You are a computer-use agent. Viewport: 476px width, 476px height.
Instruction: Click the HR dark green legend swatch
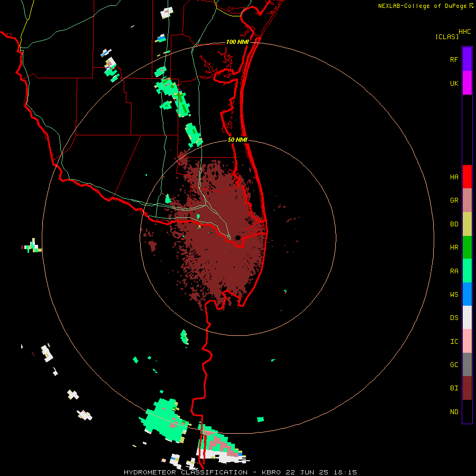click(467, 248)
